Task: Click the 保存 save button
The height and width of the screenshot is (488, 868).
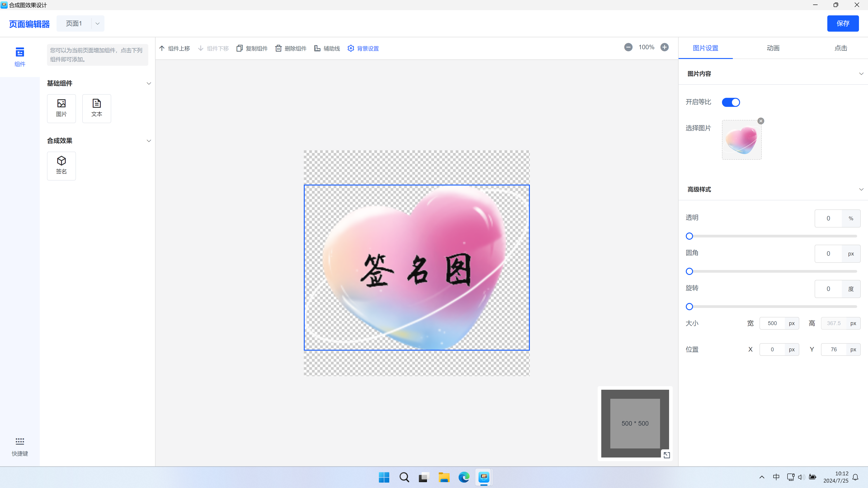Action: pos(843,23)
